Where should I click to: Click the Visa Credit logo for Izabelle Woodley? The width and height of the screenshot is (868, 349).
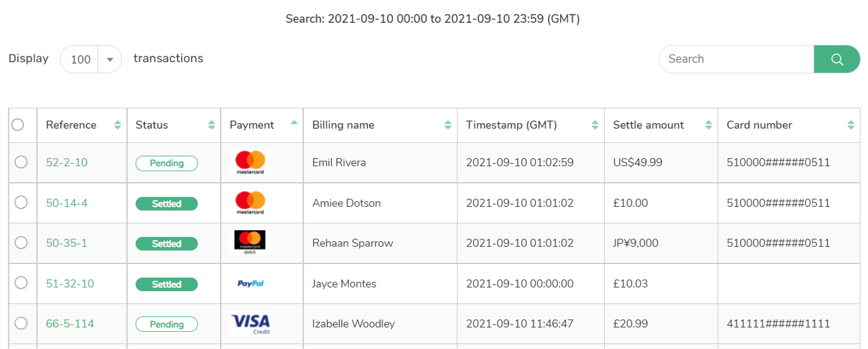coord(250,324)
